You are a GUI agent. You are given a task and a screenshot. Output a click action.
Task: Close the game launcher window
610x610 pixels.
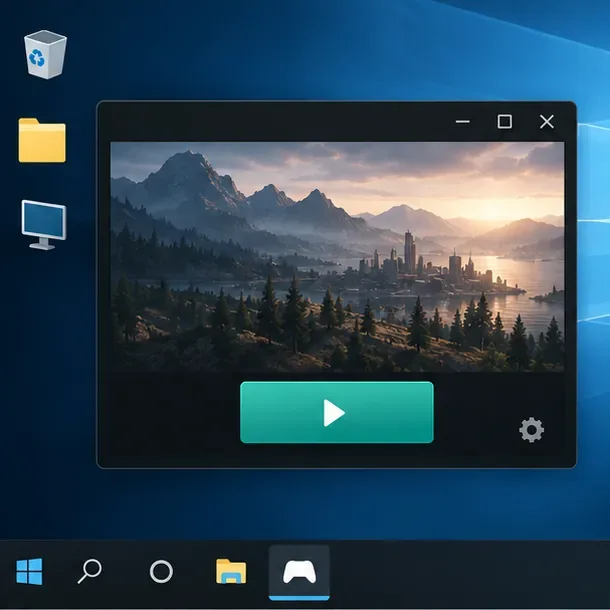pos(547,122)
